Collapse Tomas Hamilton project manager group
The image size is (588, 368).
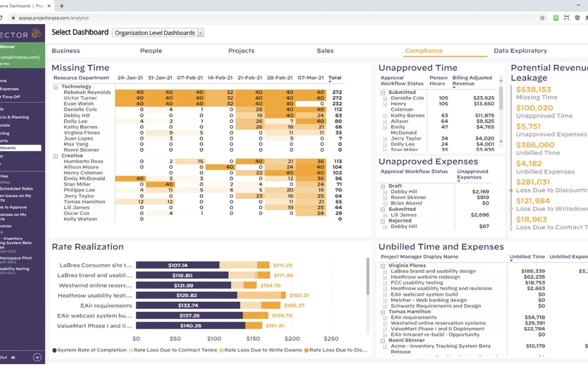[x=383, y=312]
